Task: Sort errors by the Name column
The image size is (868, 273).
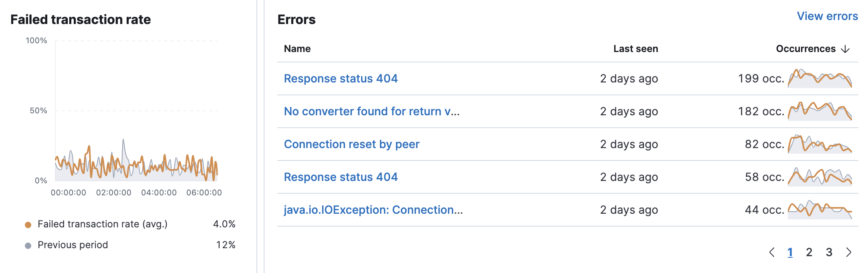Action: (x=297, y=48)
